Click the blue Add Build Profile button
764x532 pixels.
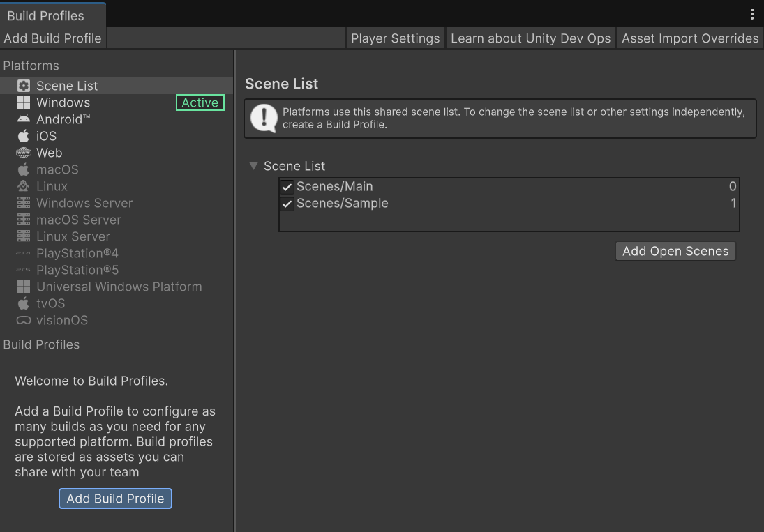click(116, 499)
